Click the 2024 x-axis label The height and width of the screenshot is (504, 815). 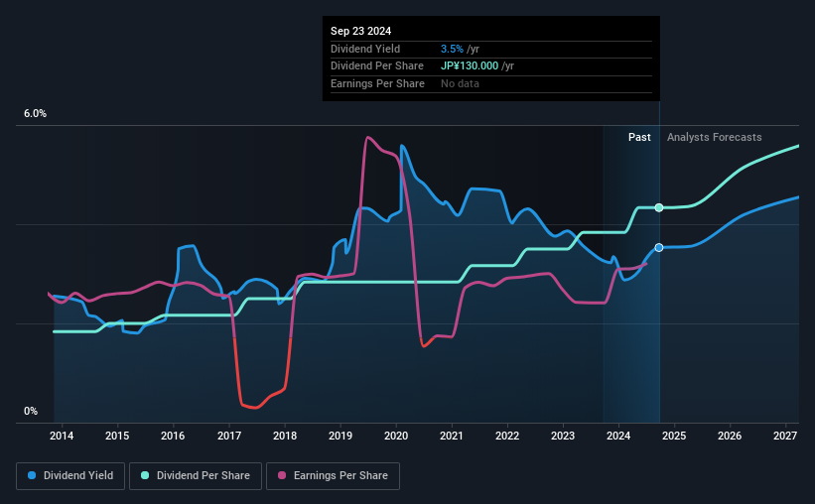coord(618,436)
